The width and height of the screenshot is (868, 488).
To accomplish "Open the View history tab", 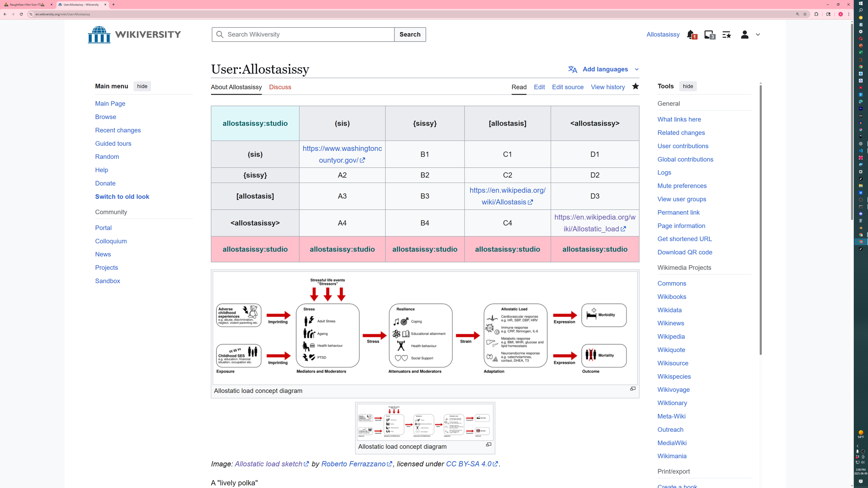I will (x=608, y=87).
